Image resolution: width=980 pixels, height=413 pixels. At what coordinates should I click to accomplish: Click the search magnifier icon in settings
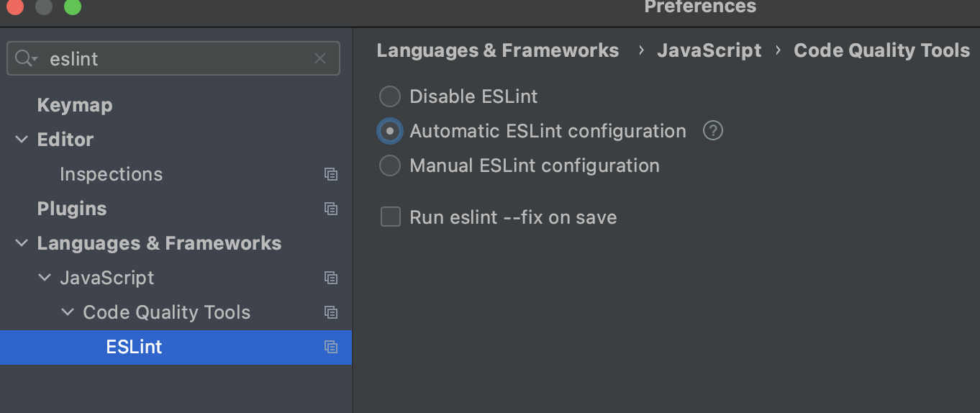pyautogui.click(x=25, y=59)
